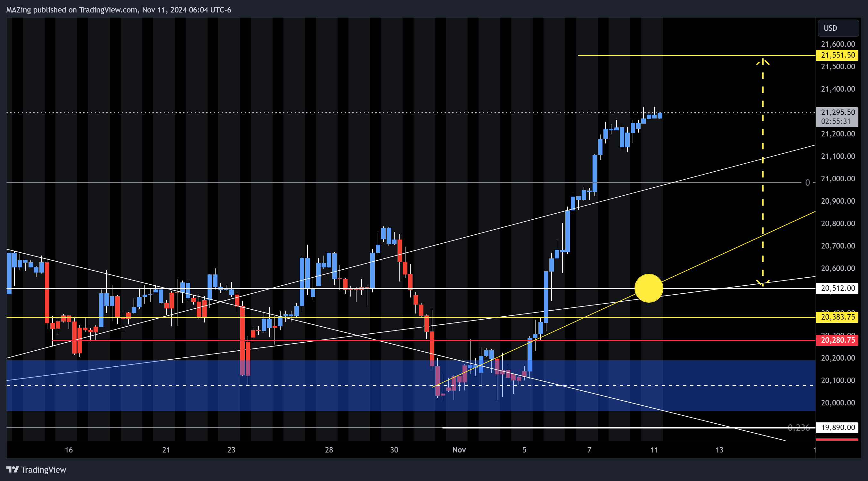
Task: Click the 20,700.00 price axis tick
Action: (x=838, y=246)
